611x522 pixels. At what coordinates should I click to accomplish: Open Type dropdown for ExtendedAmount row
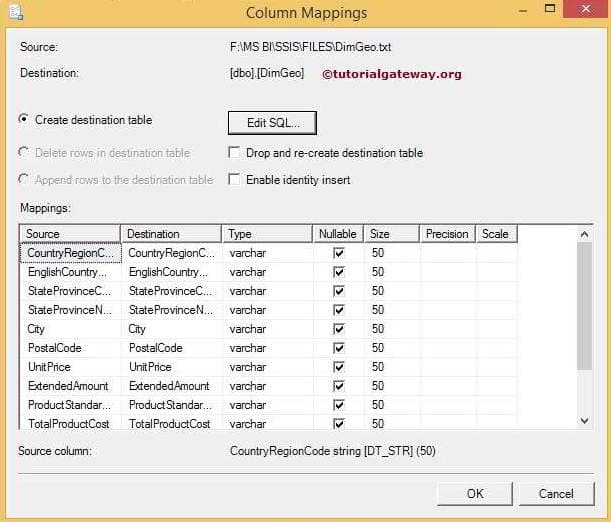click(266, 386)
